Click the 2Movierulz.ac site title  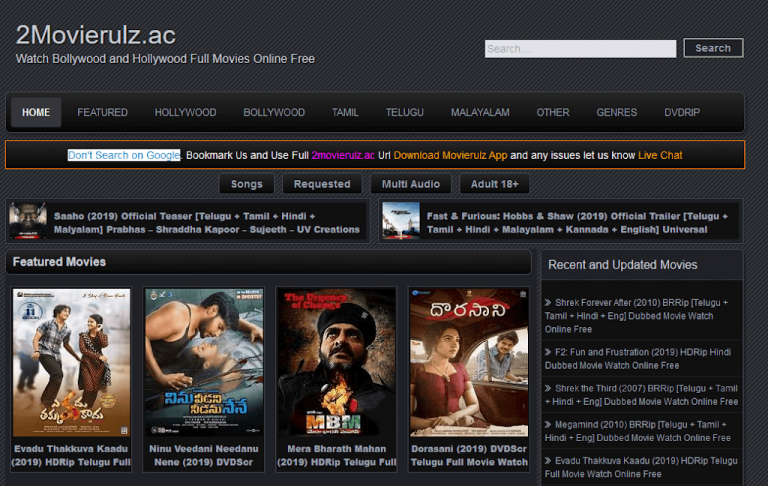(96, 35)
